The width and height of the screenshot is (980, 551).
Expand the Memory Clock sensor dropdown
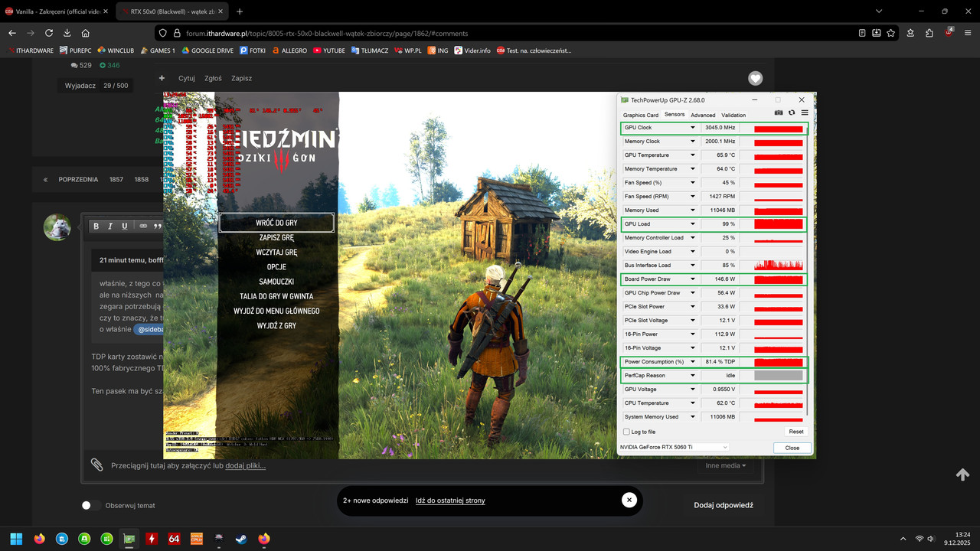coord(693,142)
